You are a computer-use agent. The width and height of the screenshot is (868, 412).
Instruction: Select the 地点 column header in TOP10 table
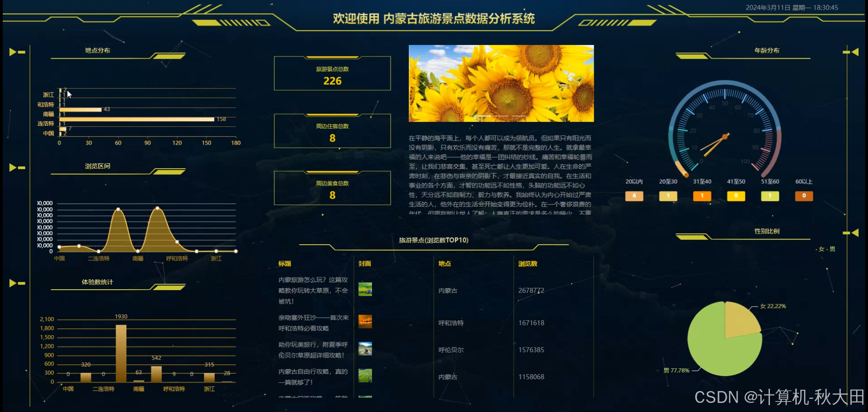pos(444,264)
